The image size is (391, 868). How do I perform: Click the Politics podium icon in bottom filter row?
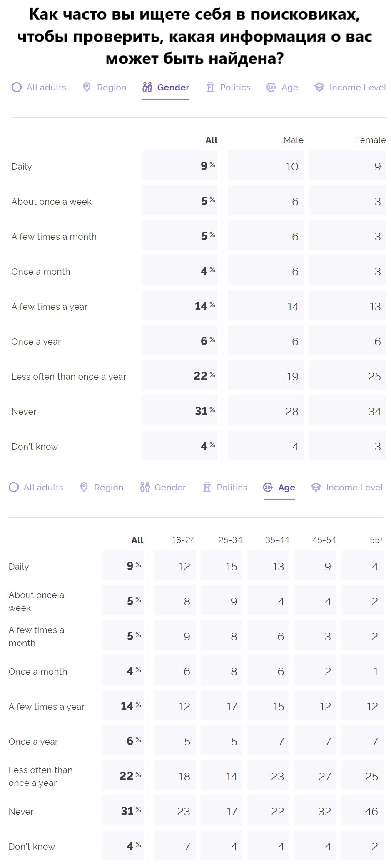click(207, 488)
